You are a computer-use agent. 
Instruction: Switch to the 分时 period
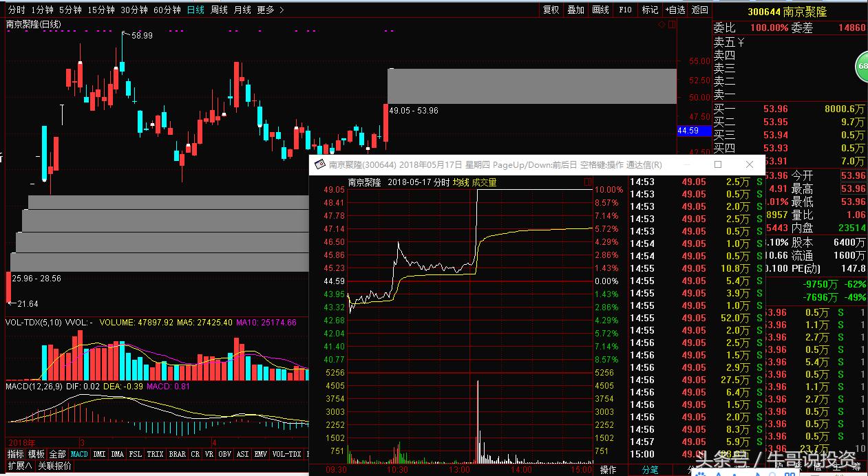[x=16, y=10]
